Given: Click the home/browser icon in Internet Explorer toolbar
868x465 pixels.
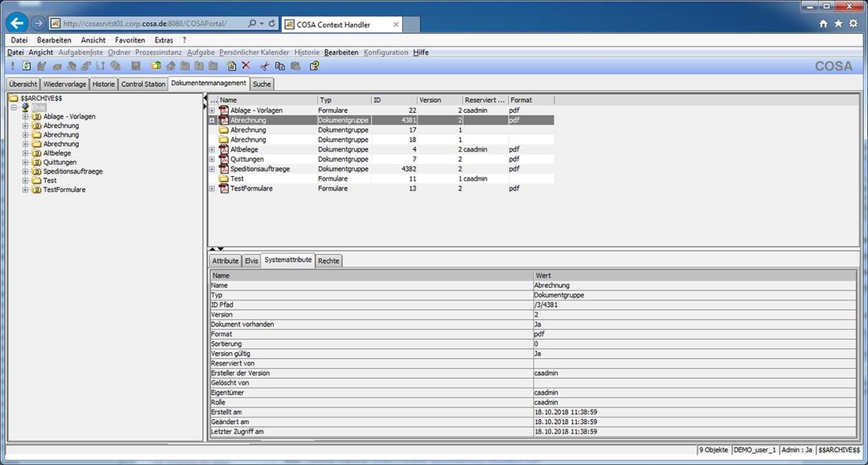Looking at the screenshot, I should [823, 22].
